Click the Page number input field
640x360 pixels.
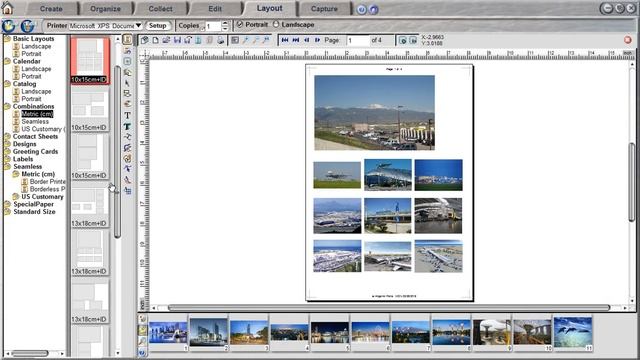[358, 40]
